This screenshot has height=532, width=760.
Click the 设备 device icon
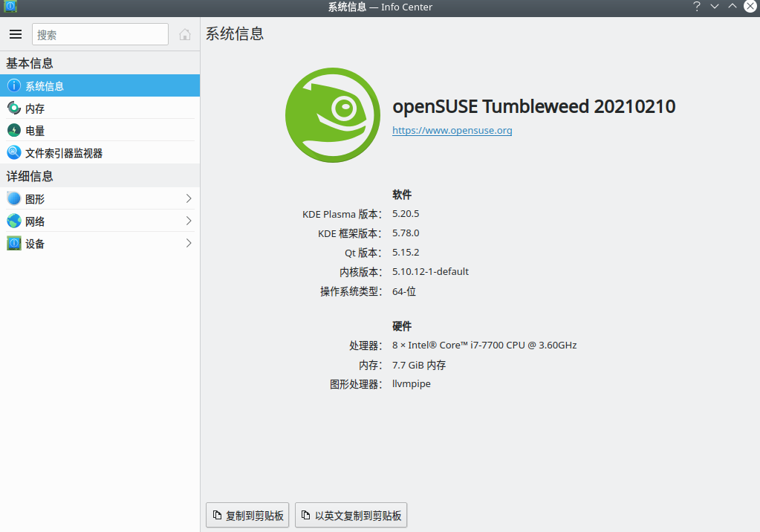point(14,244)
